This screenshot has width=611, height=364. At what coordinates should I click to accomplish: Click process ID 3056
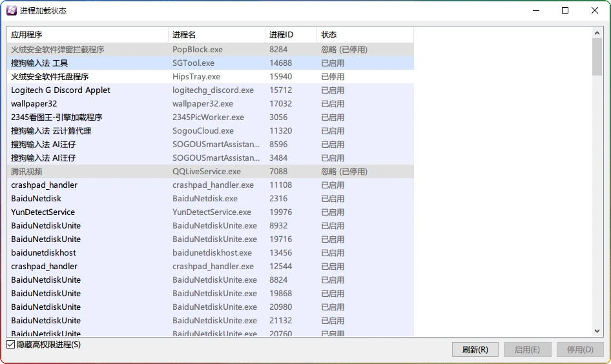pyautogui.click(x=278, y=117)
